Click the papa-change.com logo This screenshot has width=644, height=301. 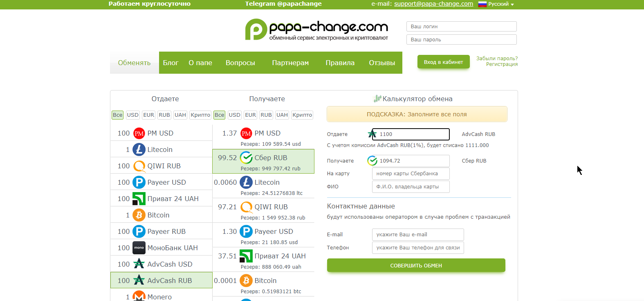(316, 29)
